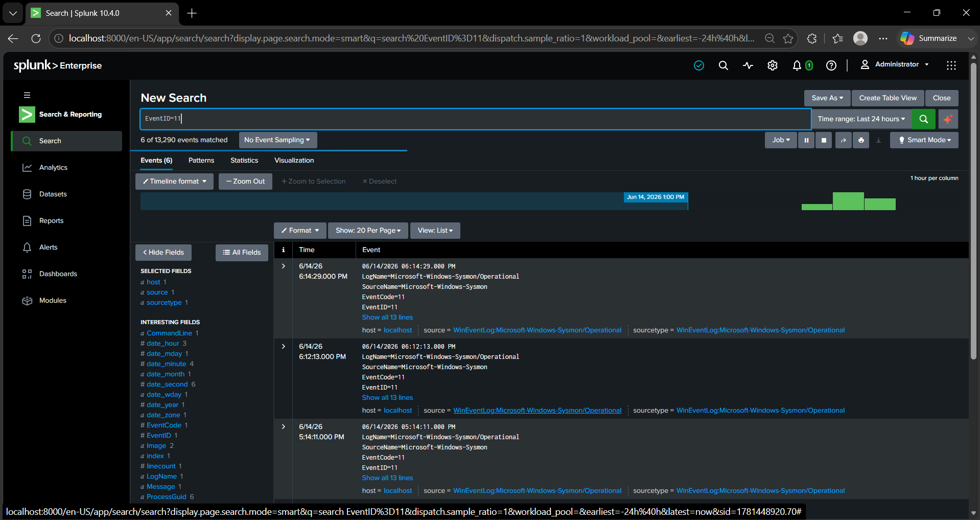The height and width of the screenshot is (520, 980).
Task: Pause the running search job
Action: tap(806, 140)
